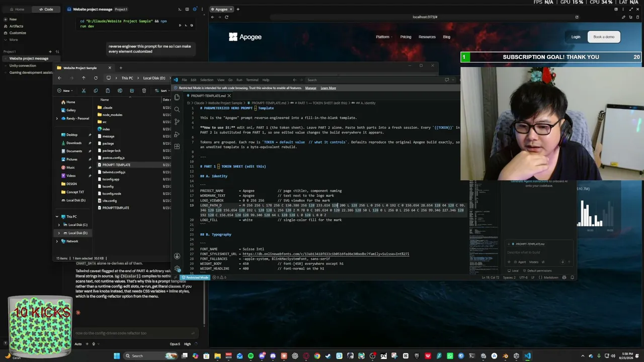Open the Home tab in Claude

coord(17,9)
